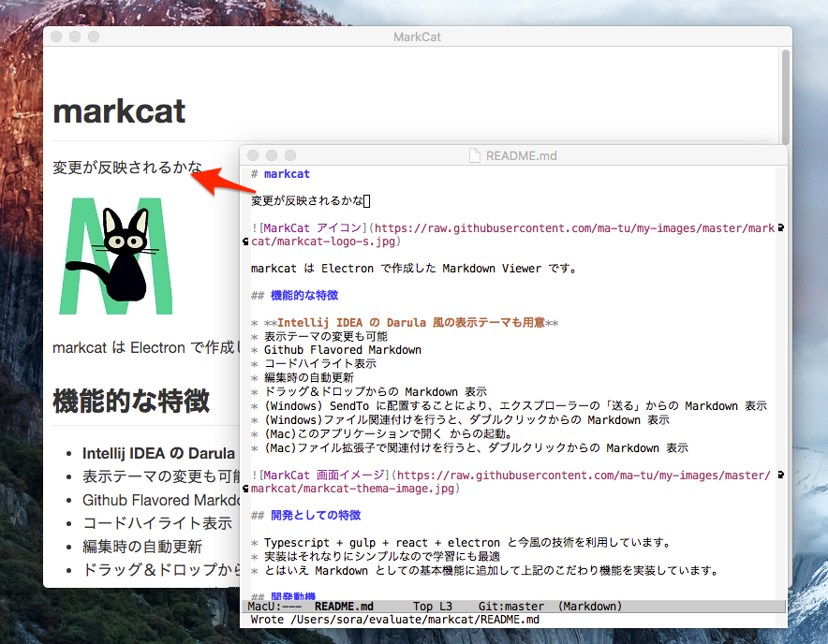Open the (Markdown) major mode menu in mode line
The image size is (828, 644).
click(x=588, y=606)
